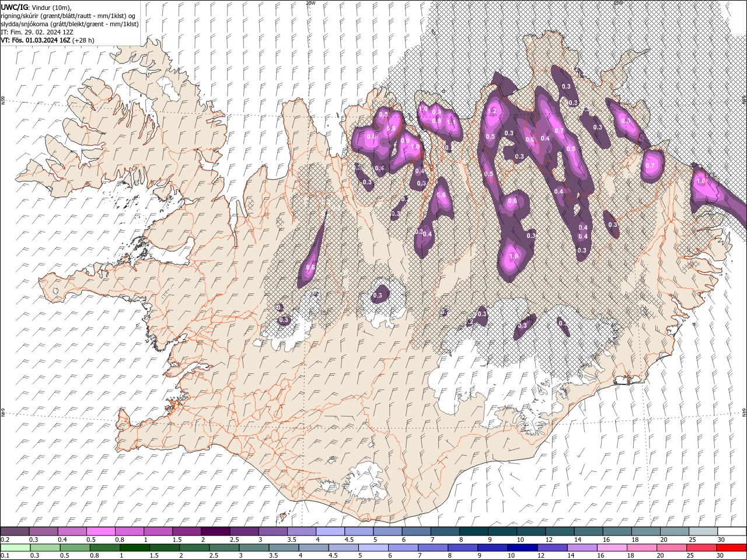Pick the light pink 16 swatch in lower legend
747x560 pixels.
(x=611, y=547)
